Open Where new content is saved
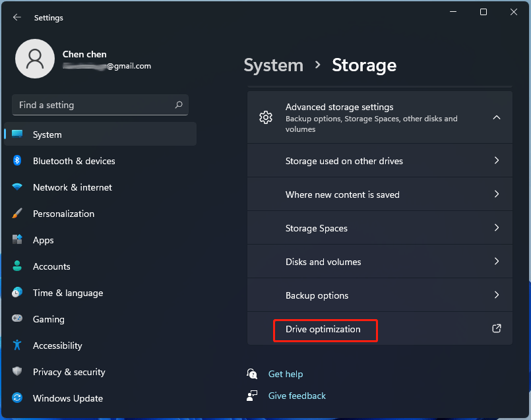 coord(380,195)
